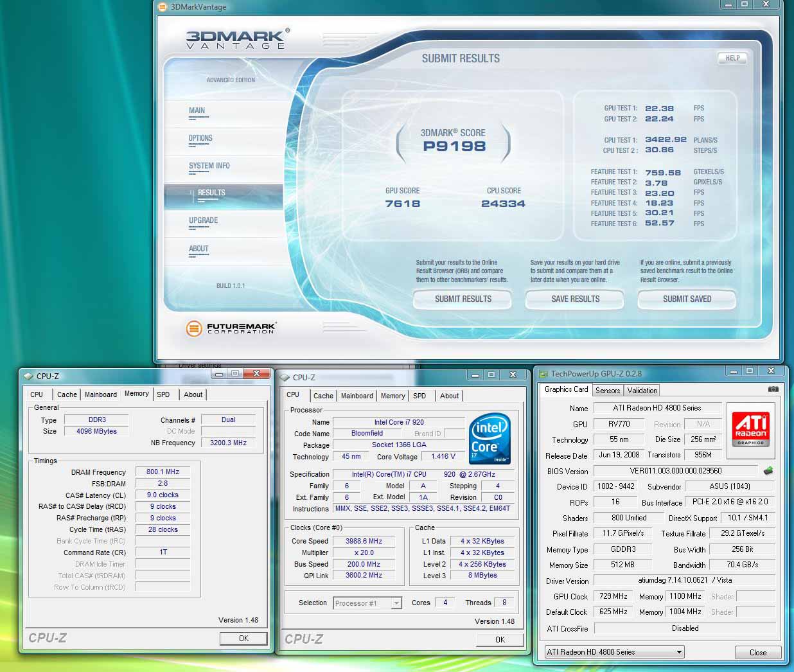Viewport: 794px width, 672px height.
Task: Click the Threads value 8 in CPU-Z
Action: tap(504, 603)
